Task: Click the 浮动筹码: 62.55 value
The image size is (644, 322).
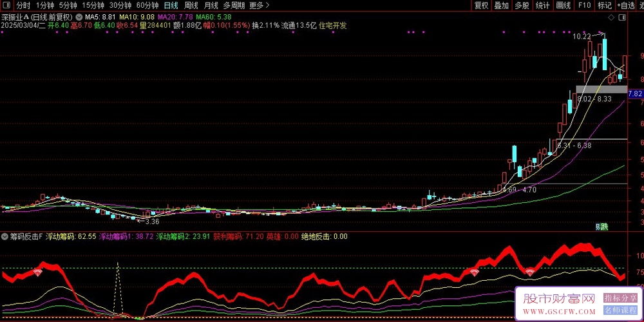Action: pos(71,236)
